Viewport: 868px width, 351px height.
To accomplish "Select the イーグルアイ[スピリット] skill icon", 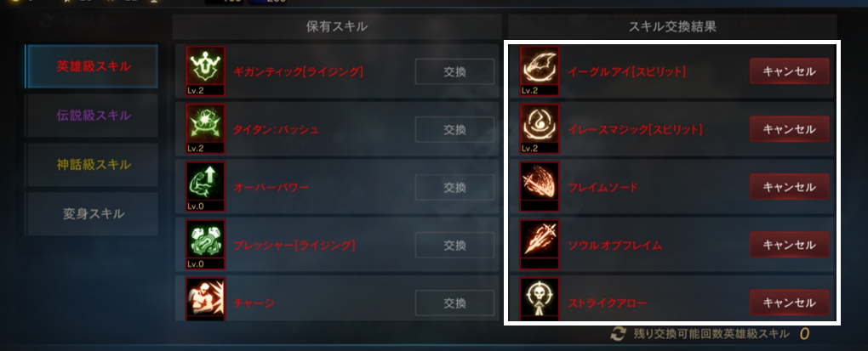I will click(540, 71).
